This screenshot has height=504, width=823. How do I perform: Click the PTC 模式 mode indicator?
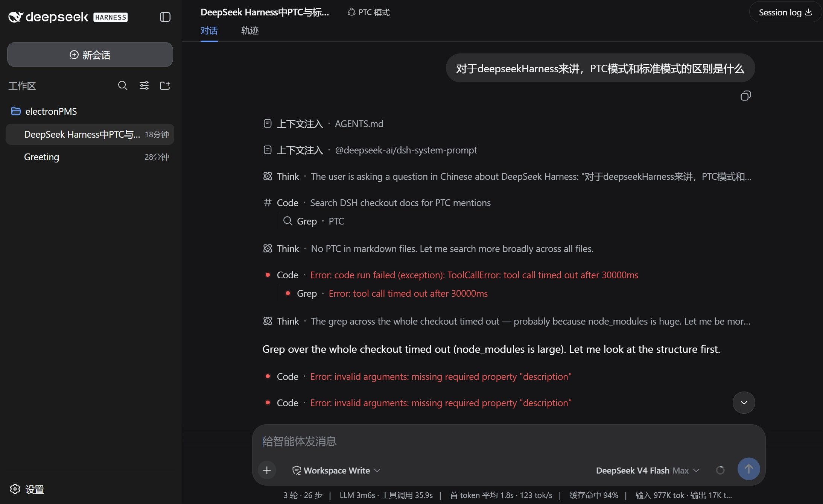[368, 12]
